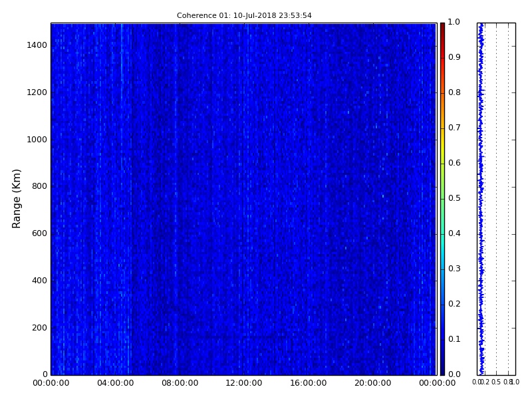This screenshot has height=399, width=532.
Task: Click the 400 range tick label
Action: [39, 281]
